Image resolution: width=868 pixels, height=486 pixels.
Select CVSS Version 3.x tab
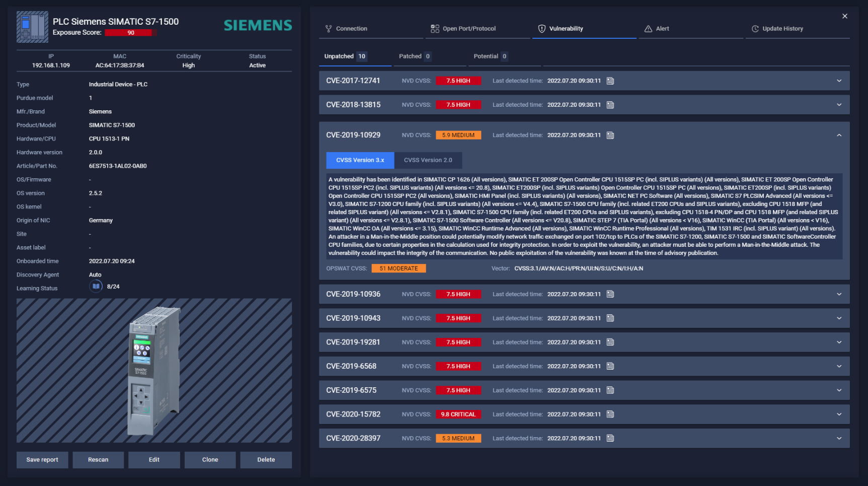pos(360,160)
